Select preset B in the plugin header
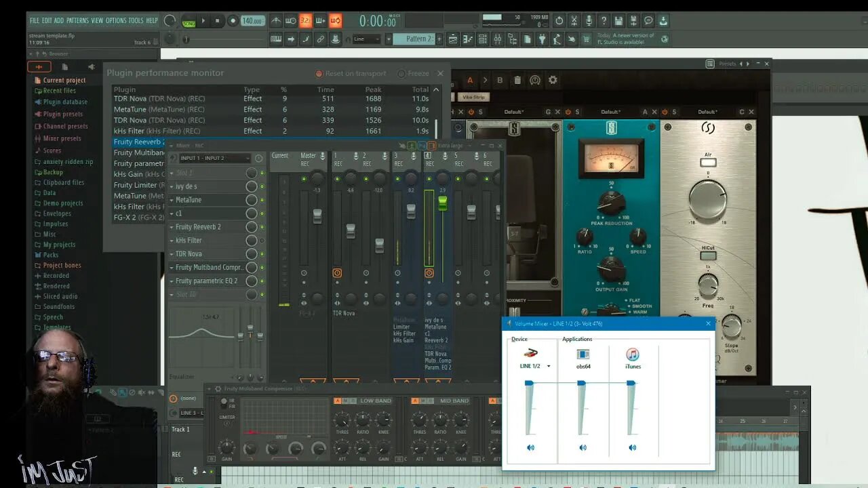 pyautogui.click(x=500, y=80)
